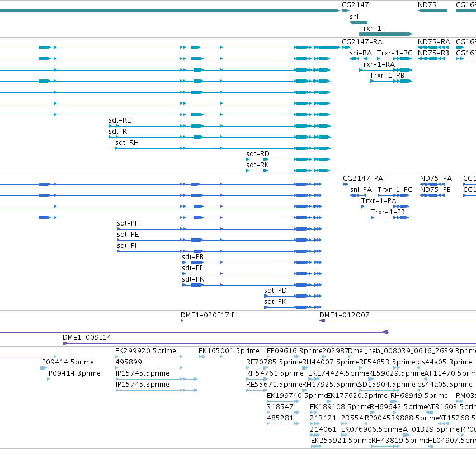Viewport: 476px width, 449px height.
Task: Click the ND75-RA transcript label
Action: (x=434, y=42)
